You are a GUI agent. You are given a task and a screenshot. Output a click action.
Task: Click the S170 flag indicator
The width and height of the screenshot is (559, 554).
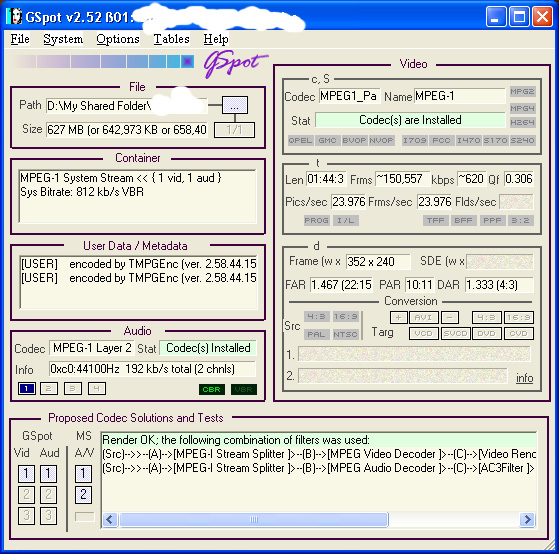(495, 140)
